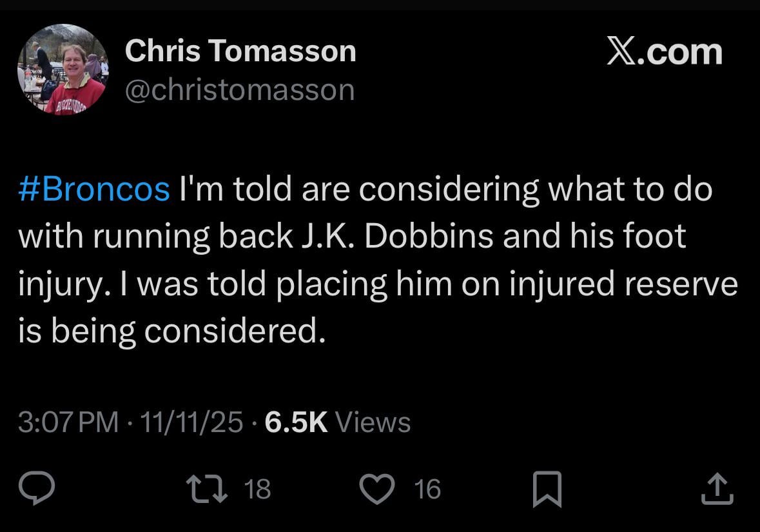Open the repost options via retweet arrows

coord(208,490)
